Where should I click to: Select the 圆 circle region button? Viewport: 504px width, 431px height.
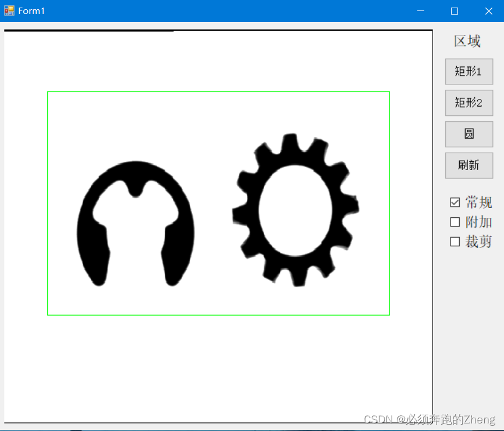(x=469, y=134)
